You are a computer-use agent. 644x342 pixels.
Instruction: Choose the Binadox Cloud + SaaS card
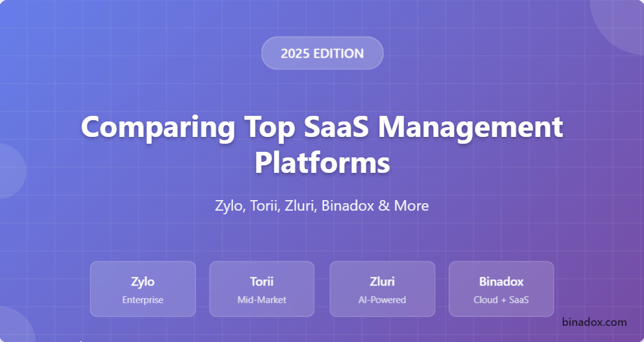click(x=501, y=289)
